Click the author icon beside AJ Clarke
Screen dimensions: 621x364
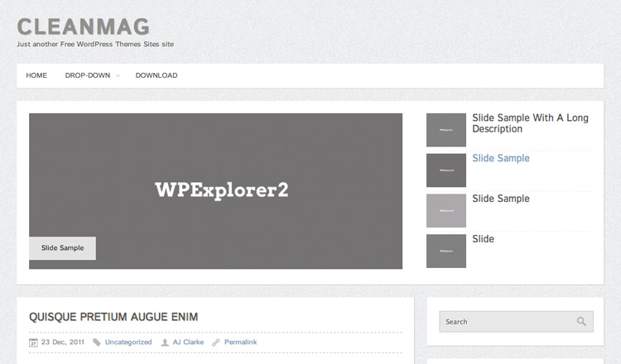165,342
